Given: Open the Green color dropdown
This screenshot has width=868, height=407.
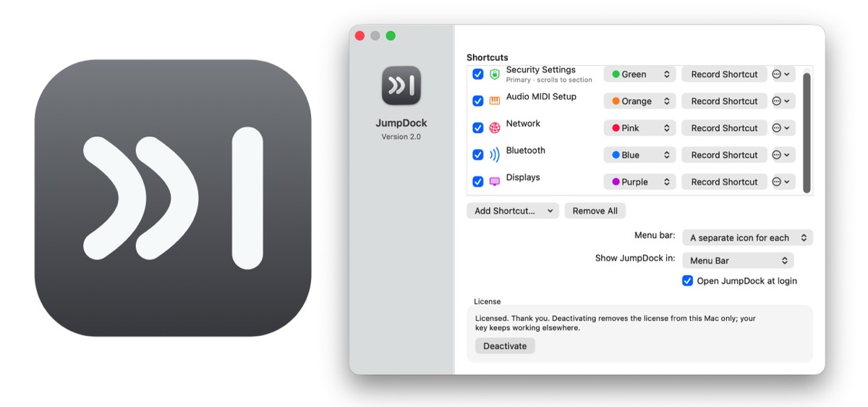Looking at the screenshot, I should pyautogui.click(x=640, y=74).
